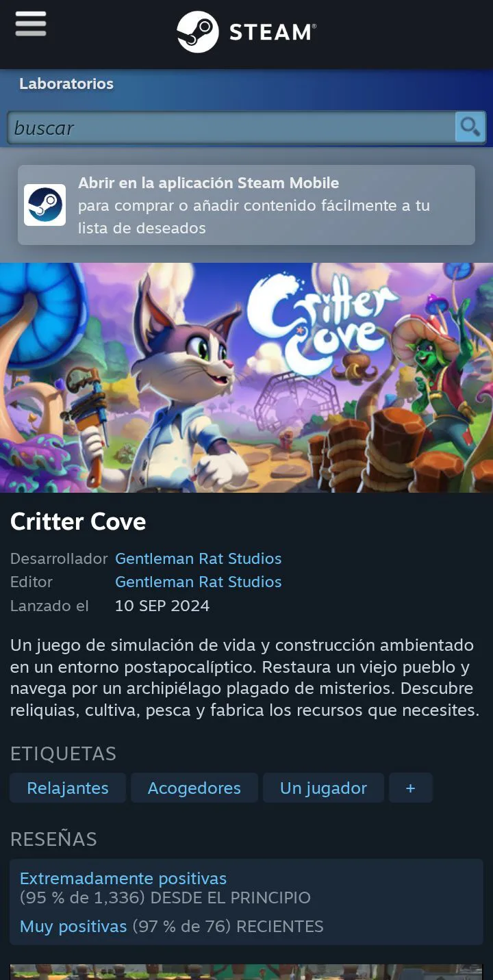
Task: Click the RESEÑAS section heading
Action: click(53, 839)
